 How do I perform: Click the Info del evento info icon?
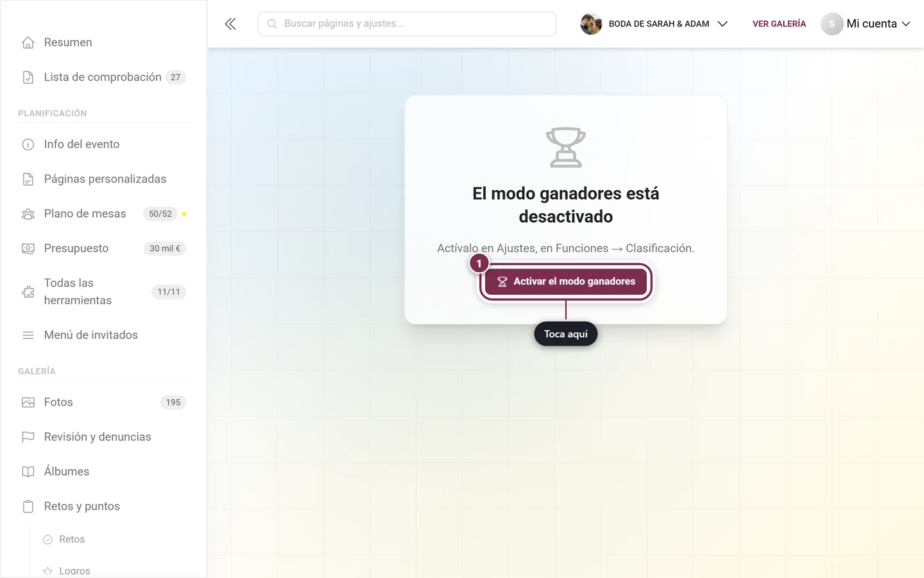pos(28,144)
